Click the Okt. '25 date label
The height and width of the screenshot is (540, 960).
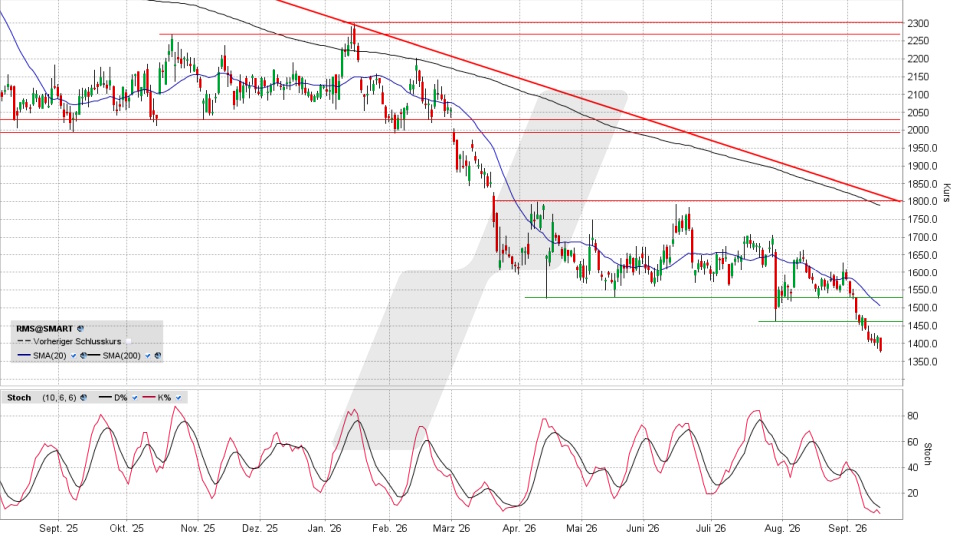(127, 528)
